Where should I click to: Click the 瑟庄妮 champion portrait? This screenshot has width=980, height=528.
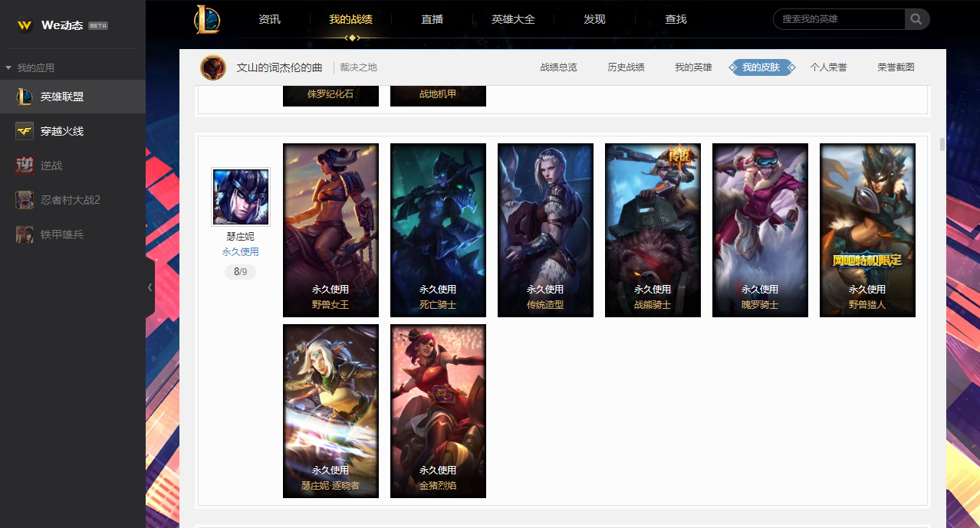pos(241,198)
